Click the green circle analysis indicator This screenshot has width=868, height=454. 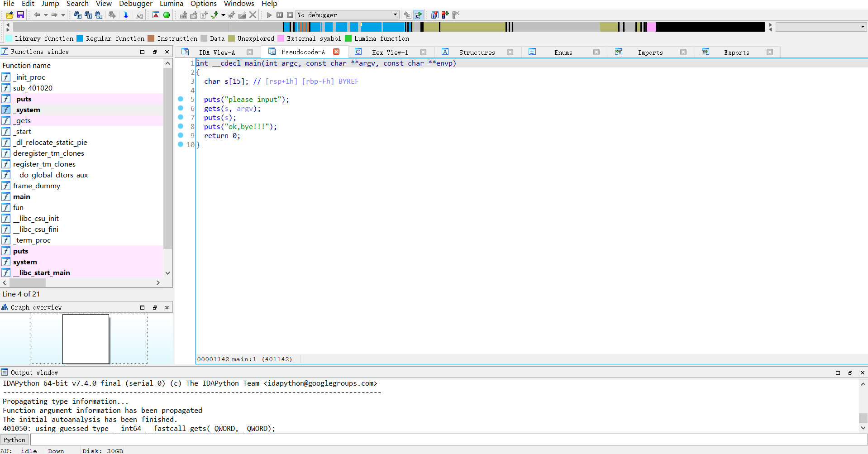click(167, 15)
